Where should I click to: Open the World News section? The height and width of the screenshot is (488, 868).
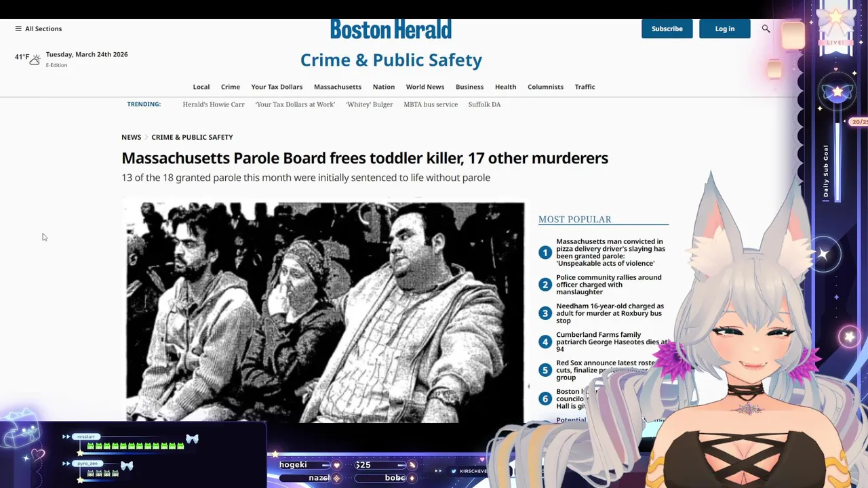click(425, 87)
